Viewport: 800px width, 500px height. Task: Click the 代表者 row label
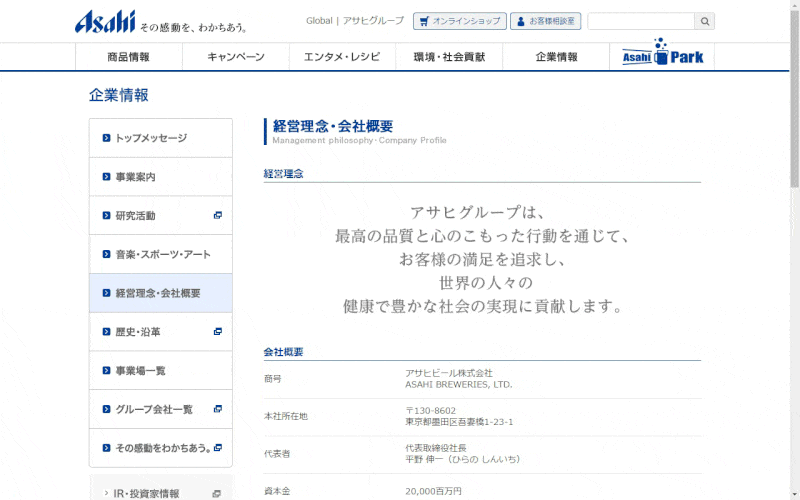[277, 454]
